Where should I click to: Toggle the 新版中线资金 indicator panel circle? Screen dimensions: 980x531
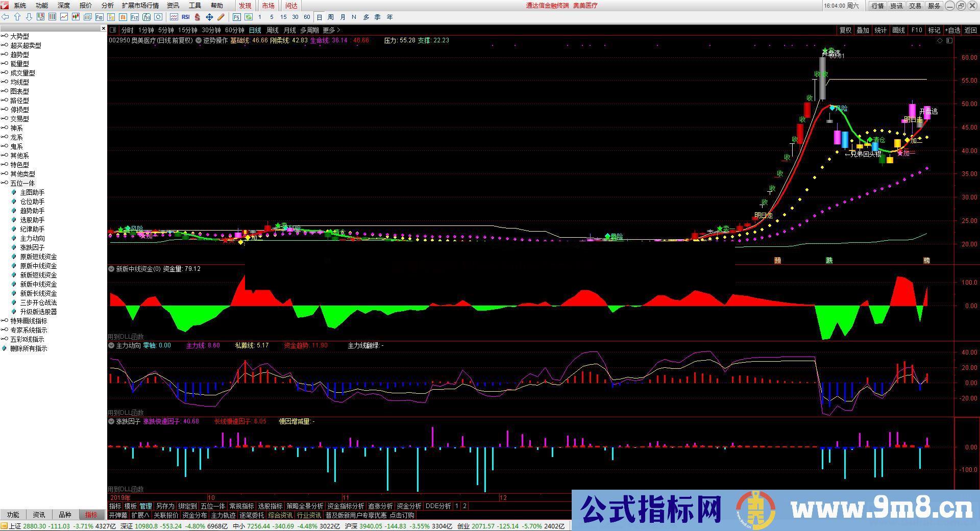tap(111, 268)
